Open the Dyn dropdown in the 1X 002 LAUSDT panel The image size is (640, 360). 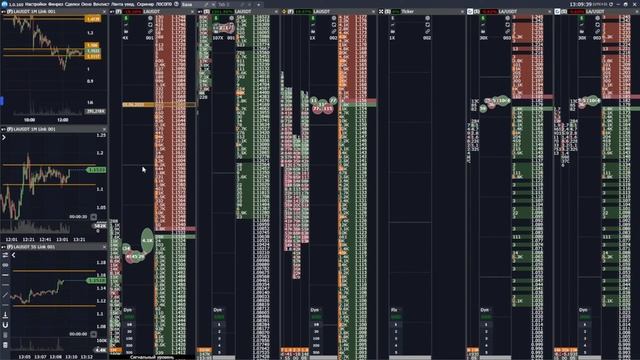pos(315,310)
